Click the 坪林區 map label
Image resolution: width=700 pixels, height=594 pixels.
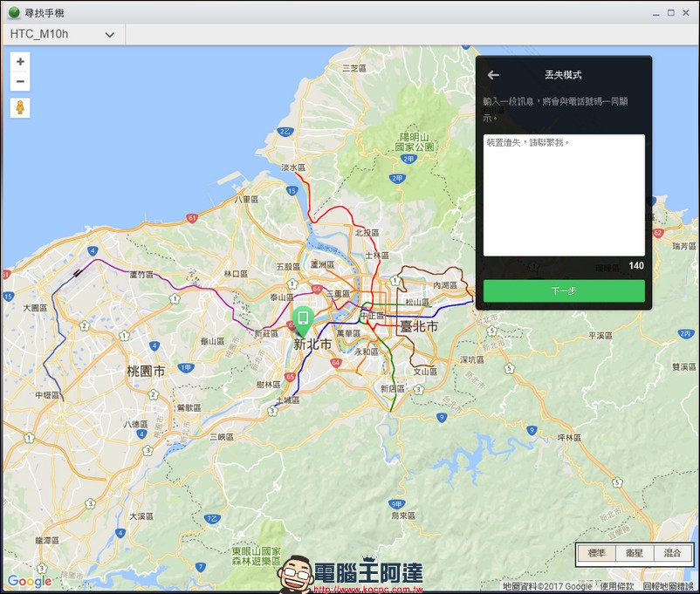click(x=570, y=438)
